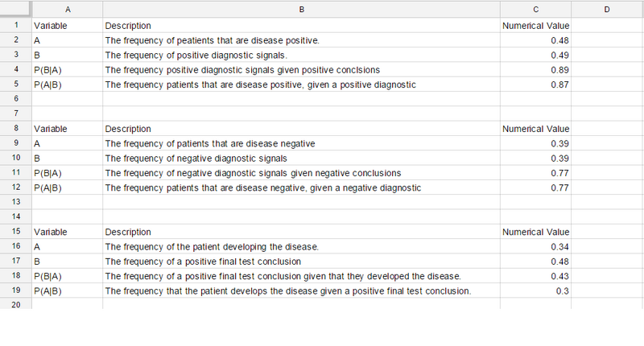This screenshot has width=644, height=346.
Task: Click the row 20 header number
Action: pos(15,305)
